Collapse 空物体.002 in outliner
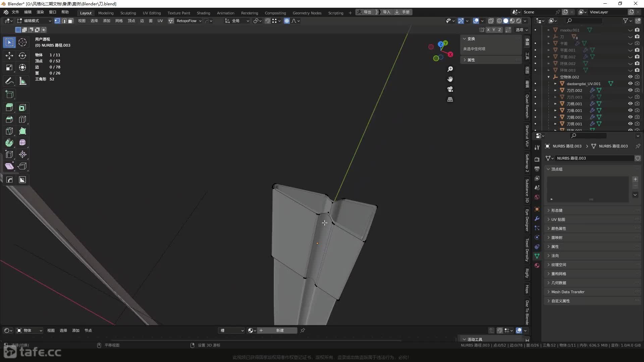The image size is (644, 362). [549, 77]
